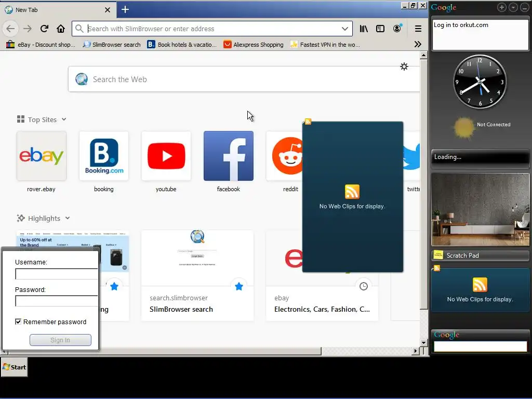
Task: Open the Home page icon
Action: [61, 29]
